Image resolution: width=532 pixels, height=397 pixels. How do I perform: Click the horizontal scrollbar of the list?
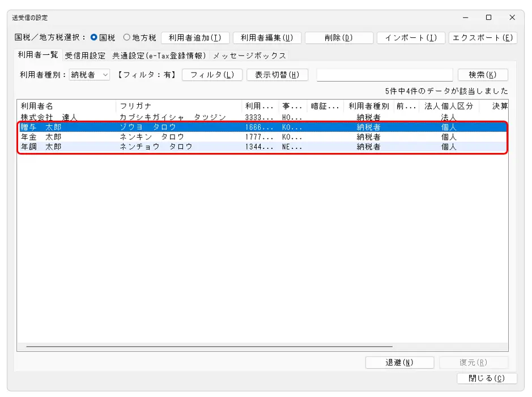[x=210, y=346]
